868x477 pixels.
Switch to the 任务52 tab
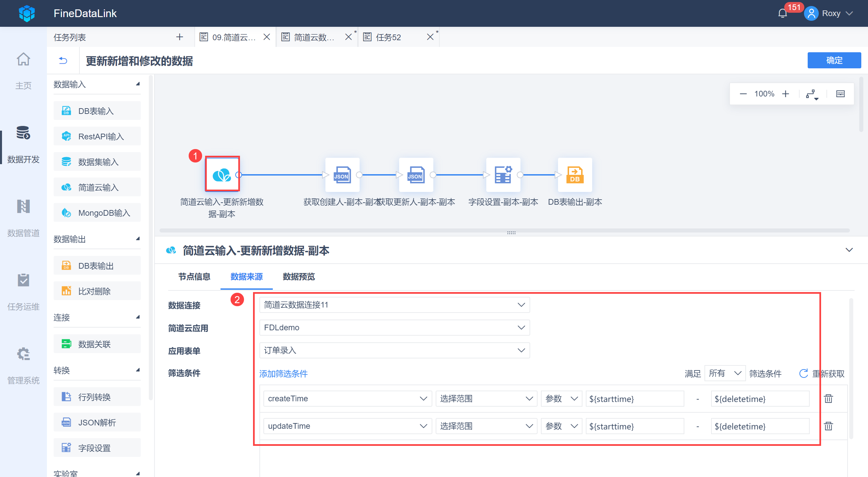click(x=388, y=37)
